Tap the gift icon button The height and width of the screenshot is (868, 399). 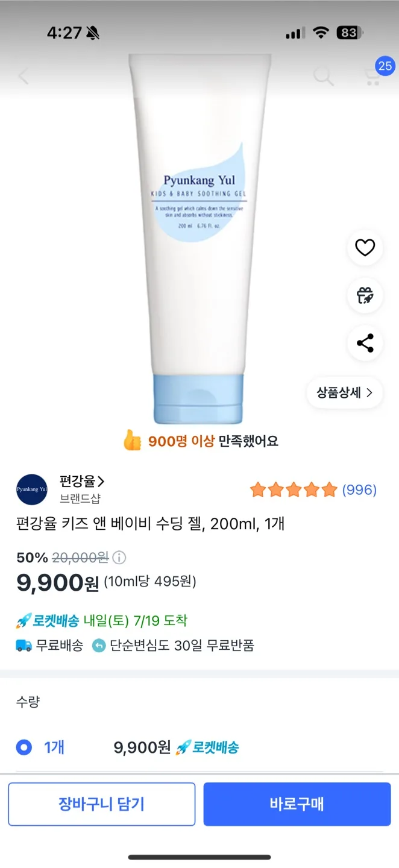365,295
